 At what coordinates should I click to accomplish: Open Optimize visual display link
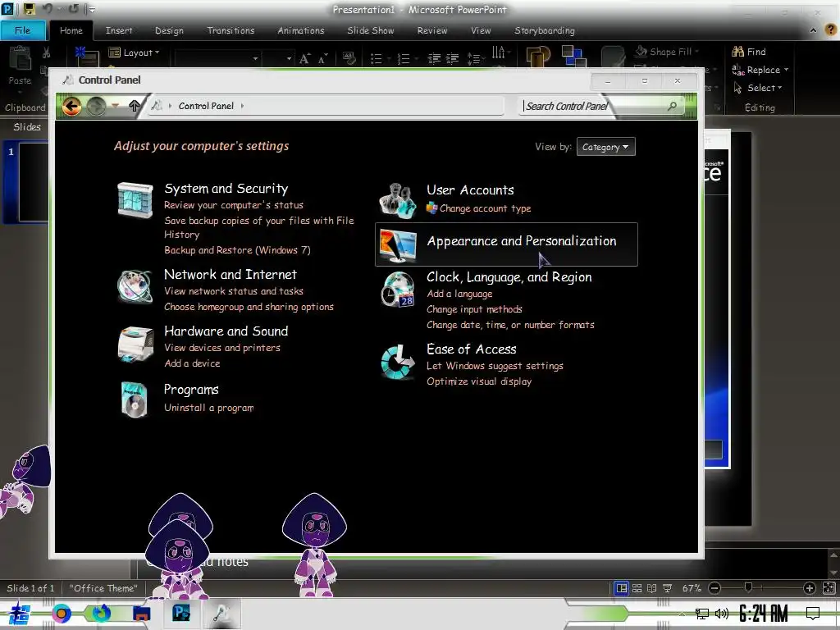pyautogui.click(x=479, y=381)
